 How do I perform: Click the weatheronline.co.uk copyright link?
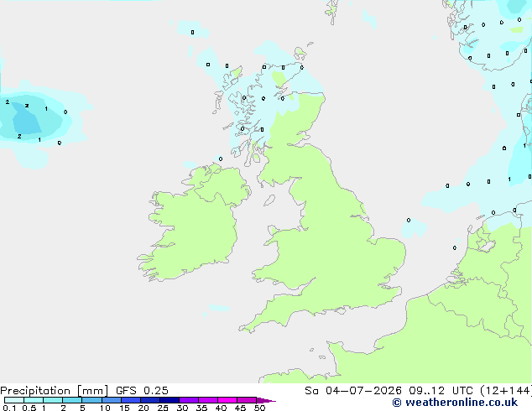[455, 403]
